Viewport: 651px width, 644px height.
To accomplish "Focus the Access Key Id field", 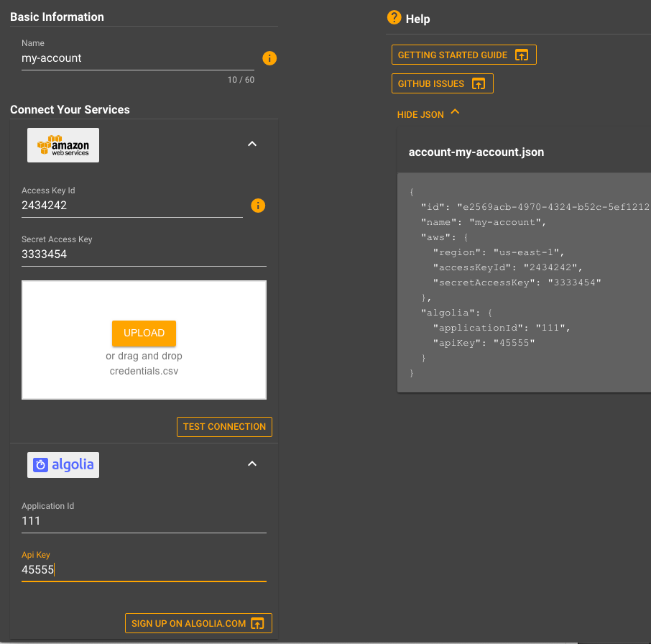I will pyautogui.click(x=132, y=206).
